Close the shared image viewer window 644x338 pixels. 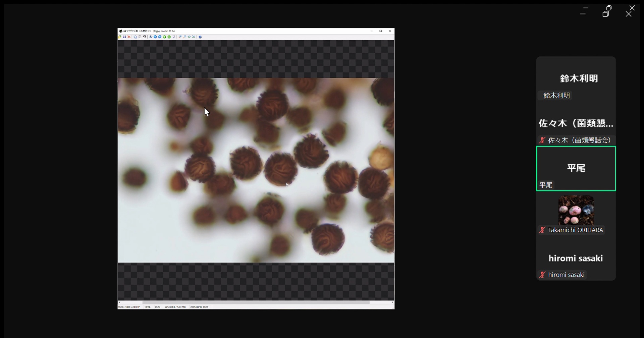pos(390,31)
